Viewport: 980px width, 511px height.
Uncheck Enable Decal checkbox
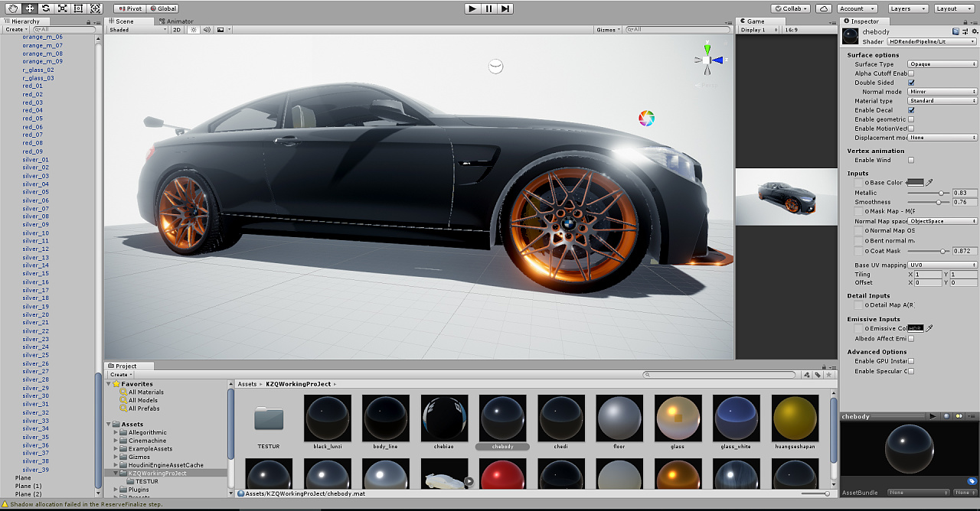(x=911, y=110)
